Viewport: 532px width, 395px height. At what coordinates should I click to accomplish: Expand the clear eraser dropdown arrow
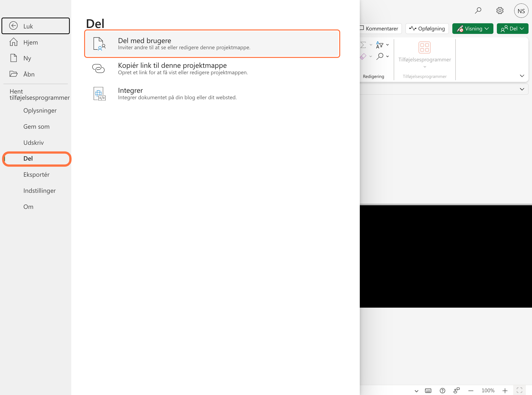371,56
